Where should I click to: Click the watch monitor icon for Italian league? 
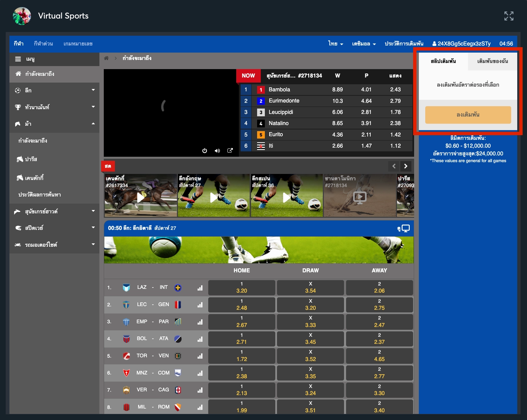coord(405,228)
